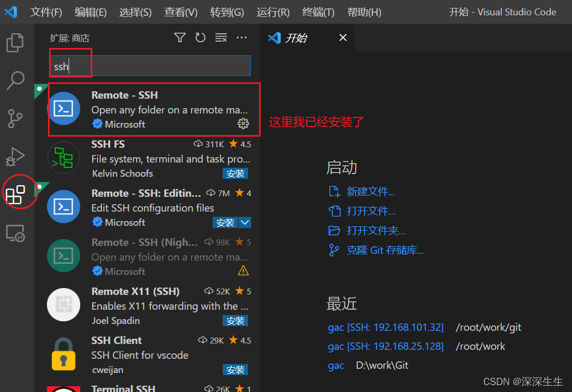This screenshot has width=572, height=392.
Task: Open the Run and Debug view
Action: 15,157
